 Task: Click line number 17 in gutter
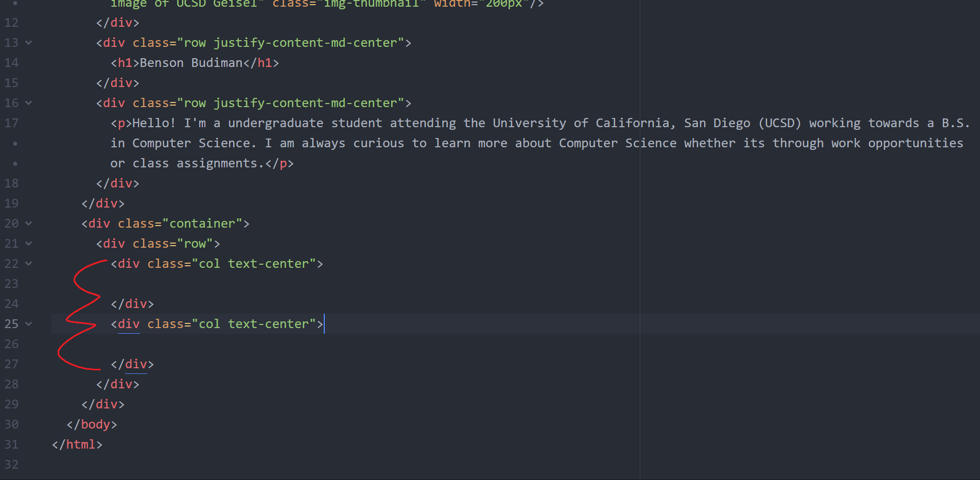(11, 123)
